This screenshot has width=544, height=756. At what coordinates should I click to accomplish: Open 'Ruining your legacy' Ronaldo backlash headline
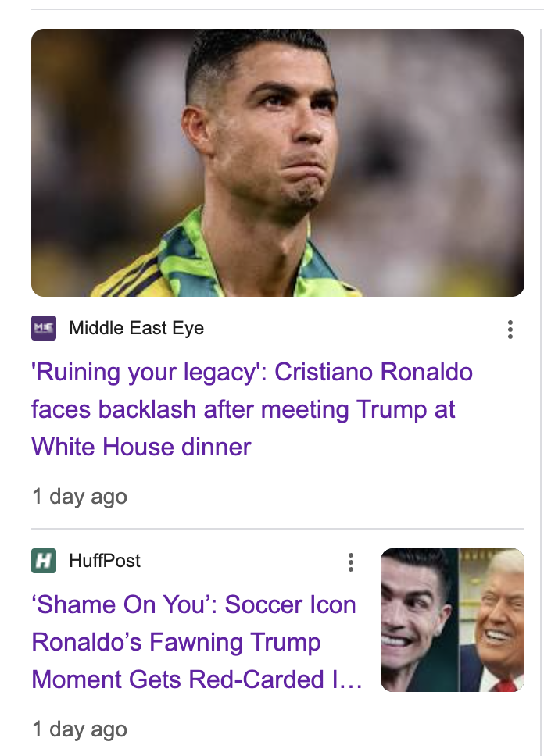[x=252, y=372]
